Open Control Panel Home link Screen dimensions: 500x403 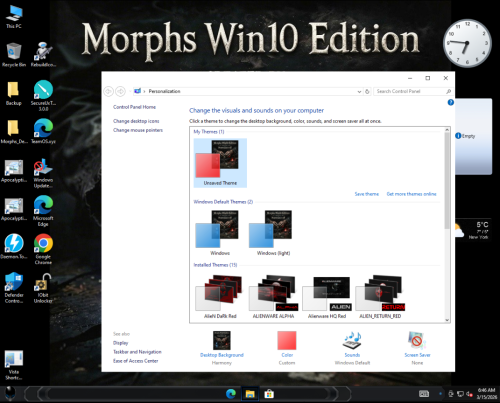coord(134,107)
